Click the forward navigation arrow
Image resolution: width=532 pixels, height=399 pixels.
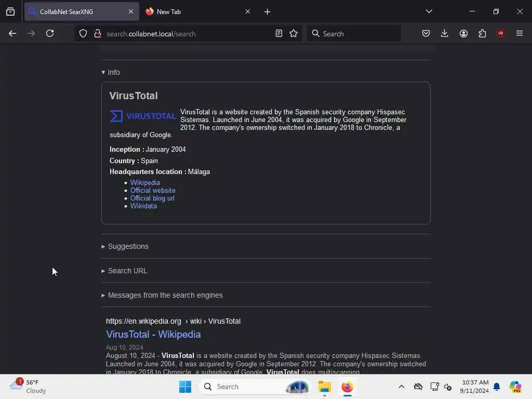[x=31, y=33]
